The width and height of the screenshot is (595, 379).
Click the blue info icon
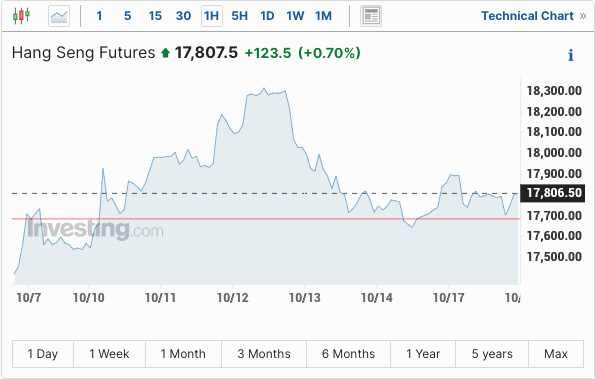pos(571,55)
